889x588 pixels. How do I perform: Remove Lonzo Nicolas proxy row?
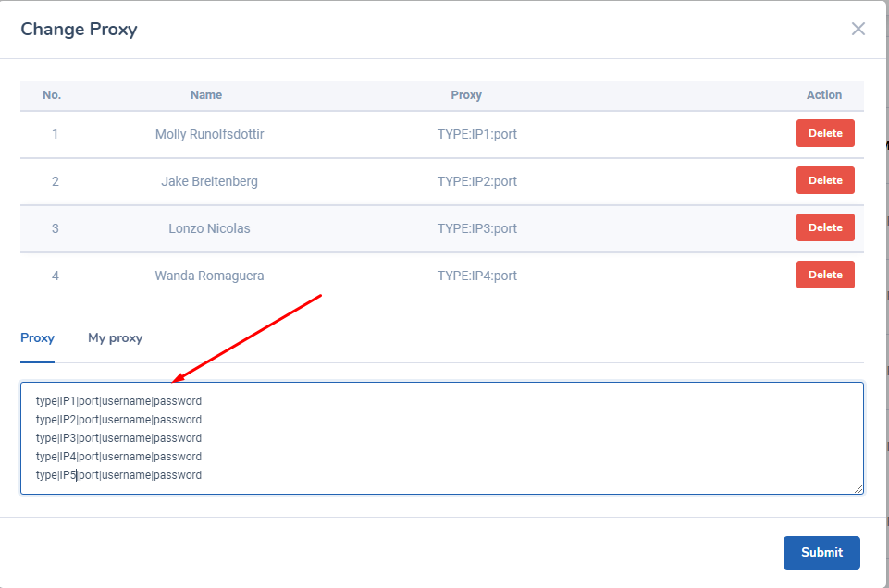coord(824,227)
